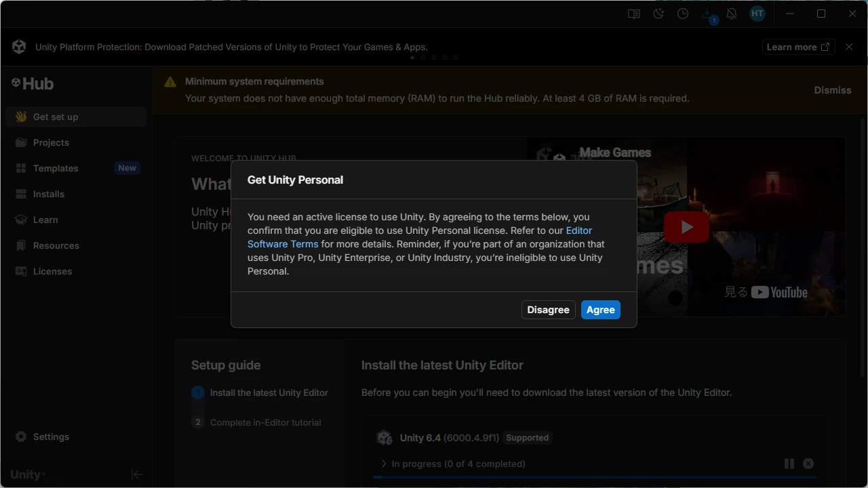Open the documentation book icon
Screen dimensions: 868x488
634,14
